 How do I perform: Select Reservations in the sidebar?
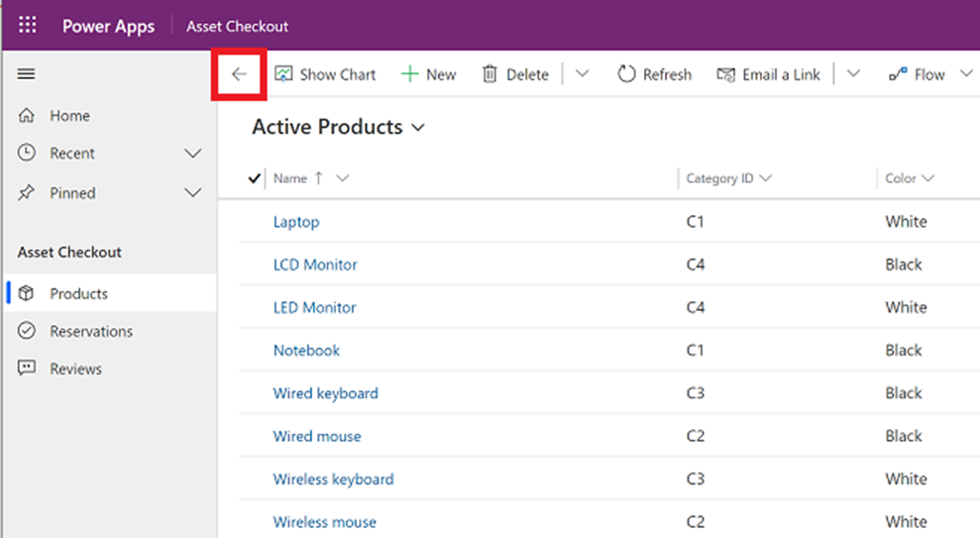pyautogui.click(x=90, y=331)
